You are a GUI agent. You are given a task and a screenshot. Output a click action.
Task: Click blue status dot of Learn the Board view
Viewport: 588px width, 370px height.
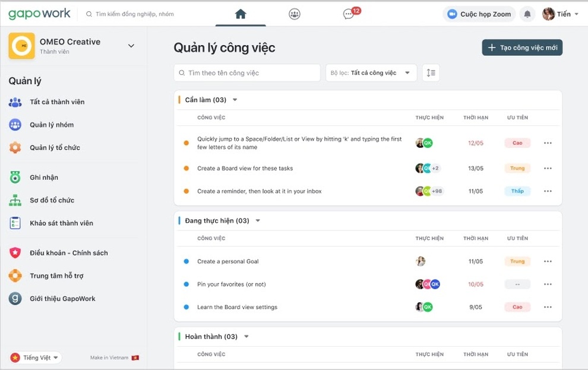186,307
